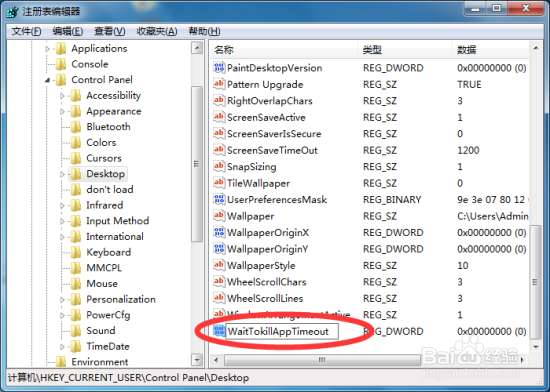550x392 pixels.
Task: Select the Sound folder icon
Action: (x=76, y=331)
